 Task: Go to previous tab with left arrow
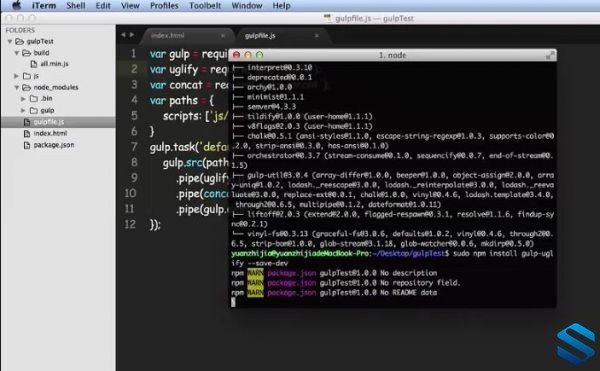pos(123,35)
